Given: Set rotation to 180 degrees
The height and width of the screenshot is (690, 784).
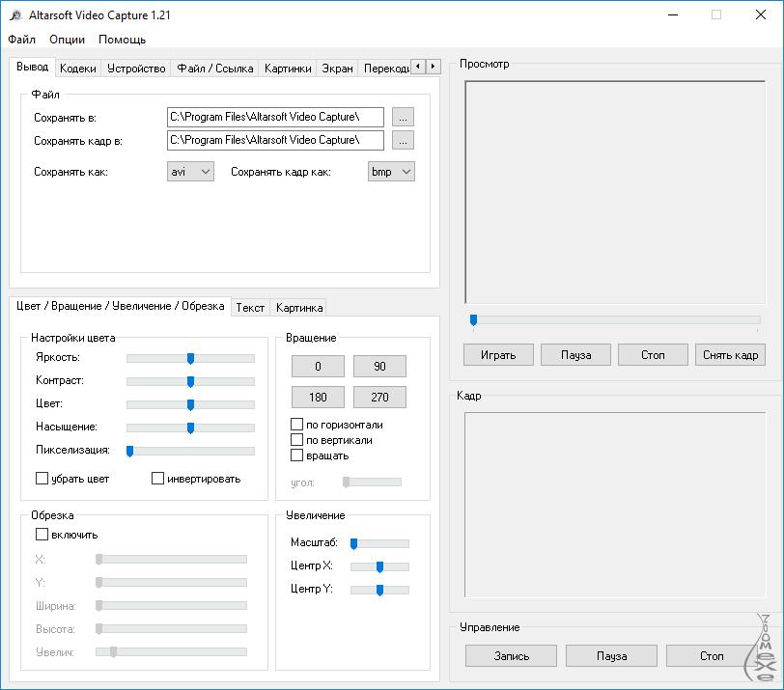Looking at the screenshot, I should click(x=318, y=398).
